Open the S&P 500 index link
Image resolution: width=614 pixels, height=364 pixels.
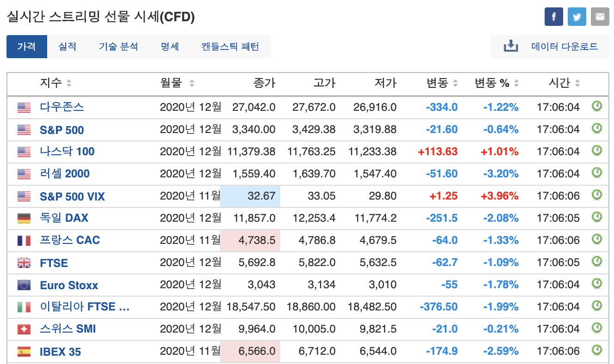(62, 130)
